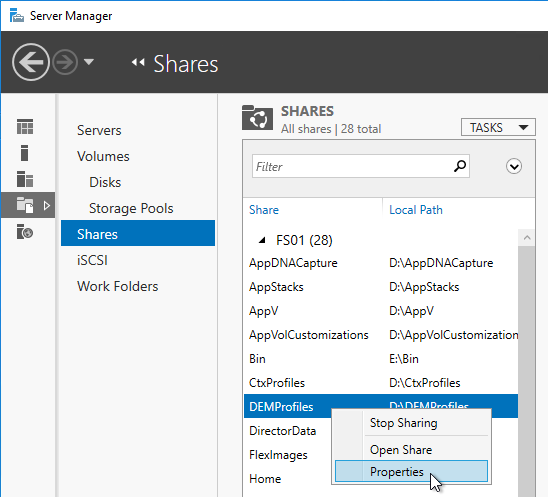Open the Servers page
The image size is (548, 497).
pyautogui.click(x=99, y=130)
